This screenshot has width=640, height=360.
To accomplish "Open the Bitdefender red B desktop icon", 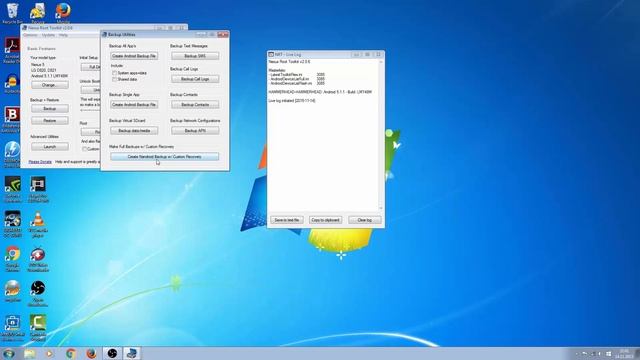I will (x=12, y=118).
